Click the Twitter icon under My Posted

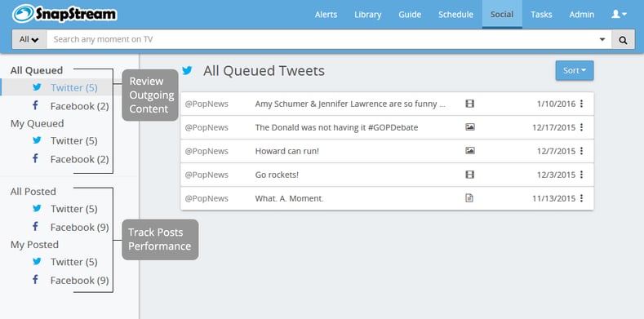coord(37,261)
